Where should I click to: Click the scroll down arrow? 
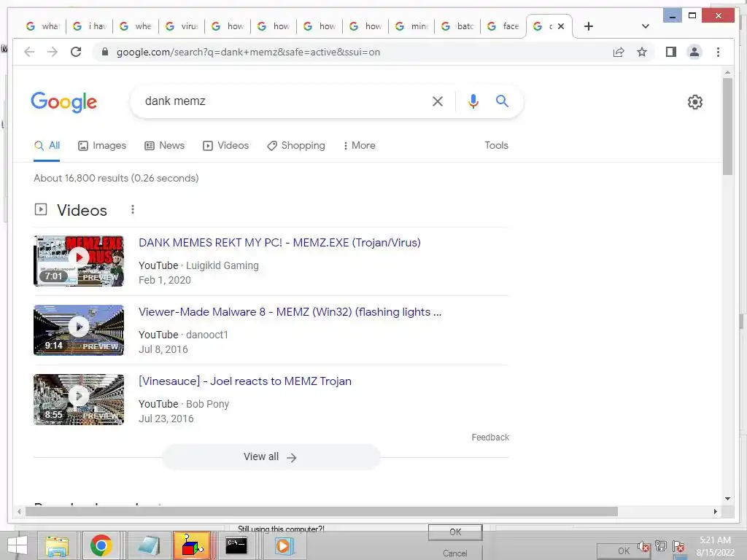[727, 499]
